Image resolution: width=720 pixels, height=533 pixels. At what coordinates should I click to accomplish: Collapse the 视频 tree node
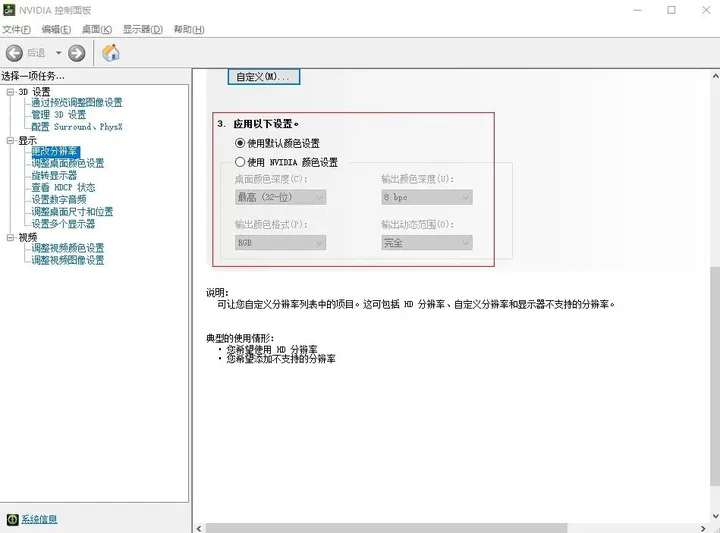coord(11,237)
